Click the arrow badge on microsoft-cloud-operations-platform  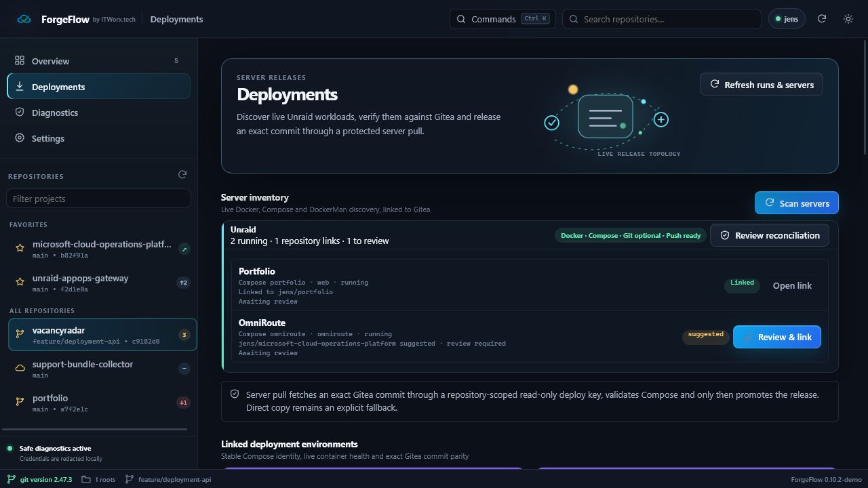(184, 249)
